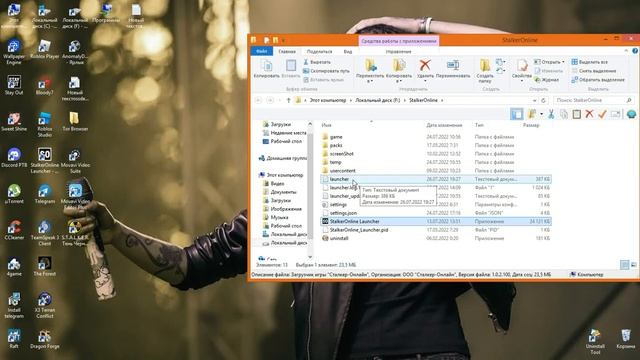Select Tor Browser desktop folder icon

coord(75,122)
